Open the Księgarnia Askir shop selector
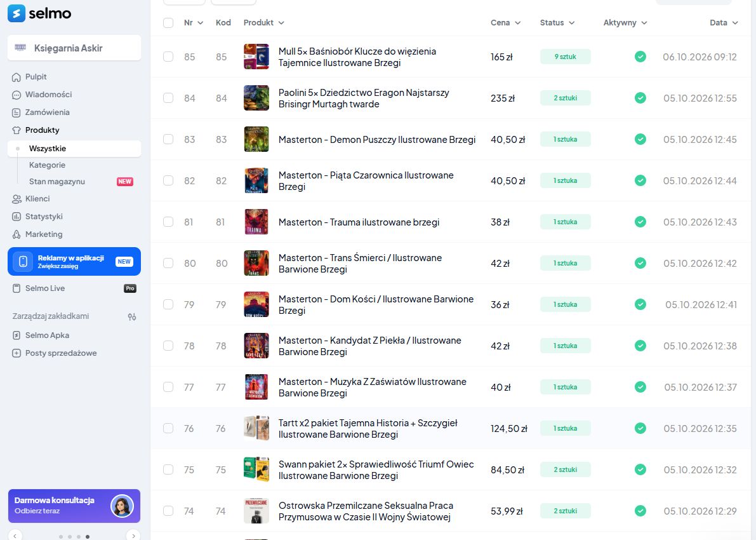 (x=74, y=48)
